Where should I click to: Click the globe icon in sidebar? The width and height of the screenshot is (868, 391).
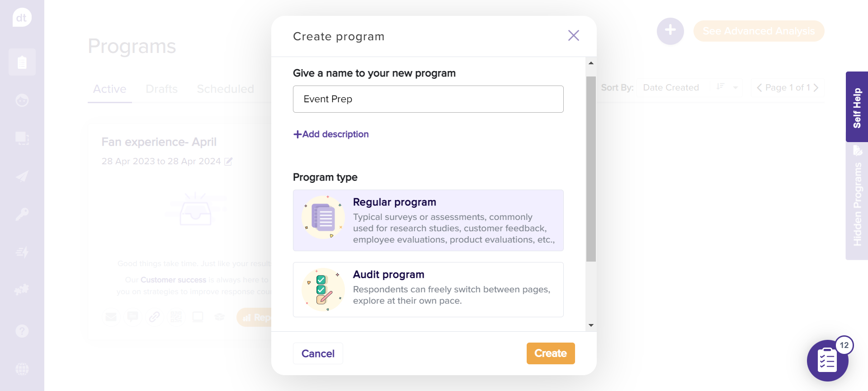click(x=22, y=369)
